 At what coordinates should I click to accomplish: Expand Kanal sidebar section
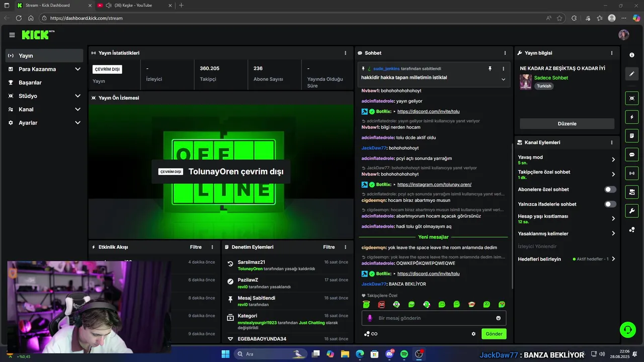click(77, 109)
